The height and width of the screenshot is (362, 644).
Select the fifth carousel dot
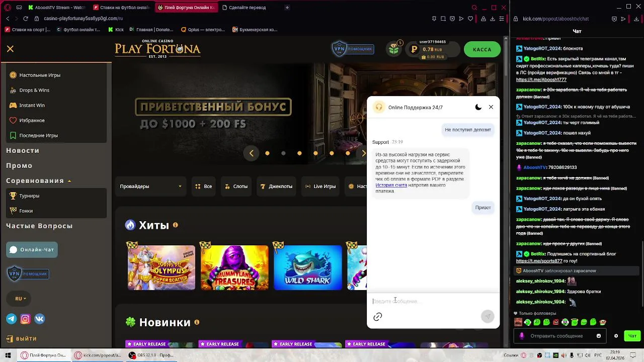tap(332, 153)
